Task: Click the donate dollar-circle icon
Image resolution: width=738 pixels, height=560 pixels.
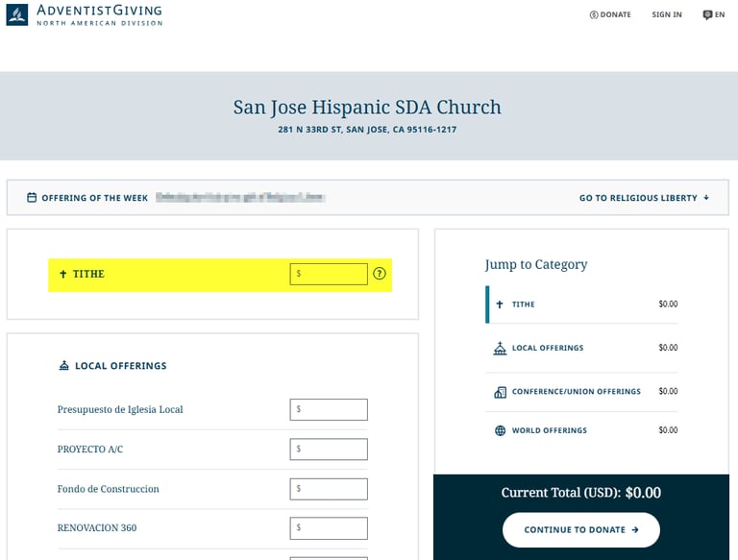Action: (594, 15)
